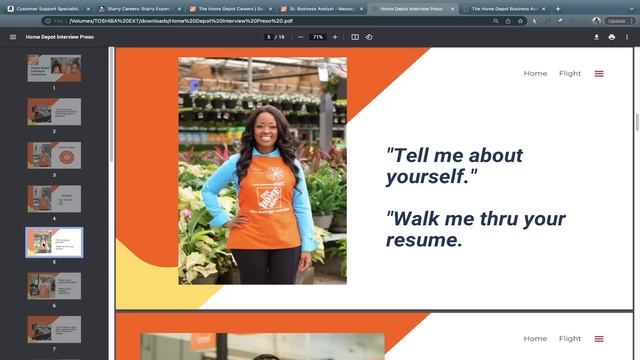The height and width of the screenshot is (360, 640).
Task: Open the PDF viewer more actions menu
Action: 627,37
